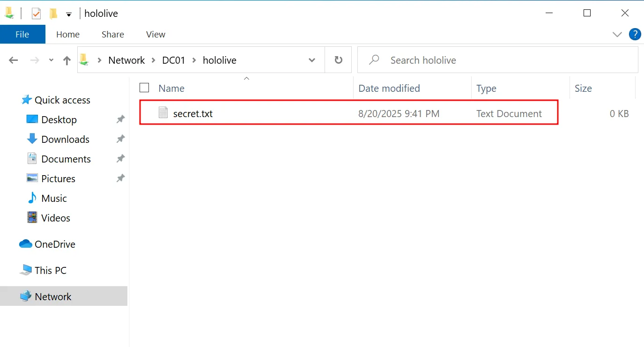Viewport: 644px width, 347px height.
Task: Click the pin icon next to Pictures
Action: click(x=120, y=178)
